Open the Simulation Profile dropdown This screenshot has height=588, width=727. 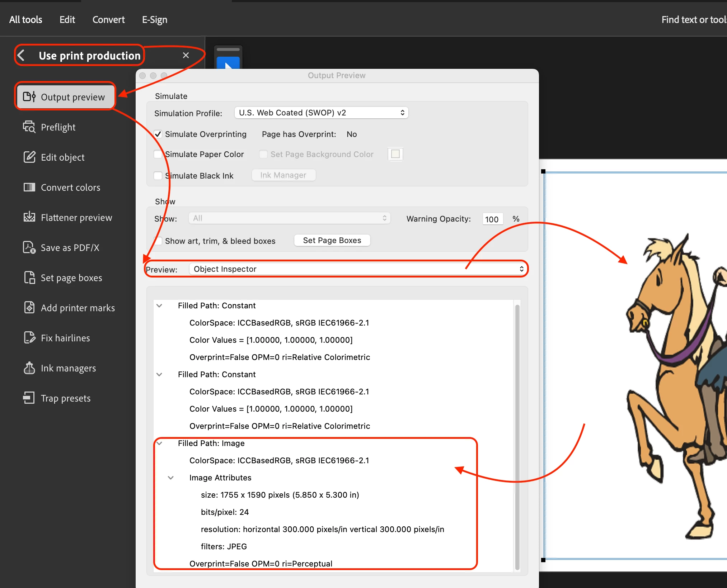[x=321, y=113]
